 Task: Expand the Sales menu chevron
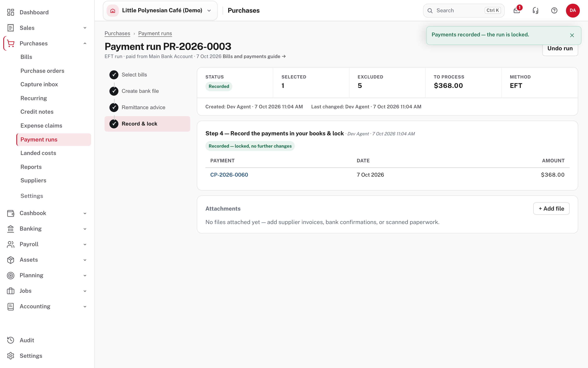tap(85, 28)
